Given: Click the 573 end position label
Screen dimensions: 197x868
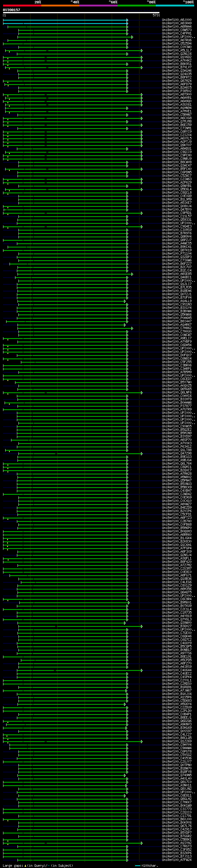Looking at the screenshot, I should [x=155, y=15].
